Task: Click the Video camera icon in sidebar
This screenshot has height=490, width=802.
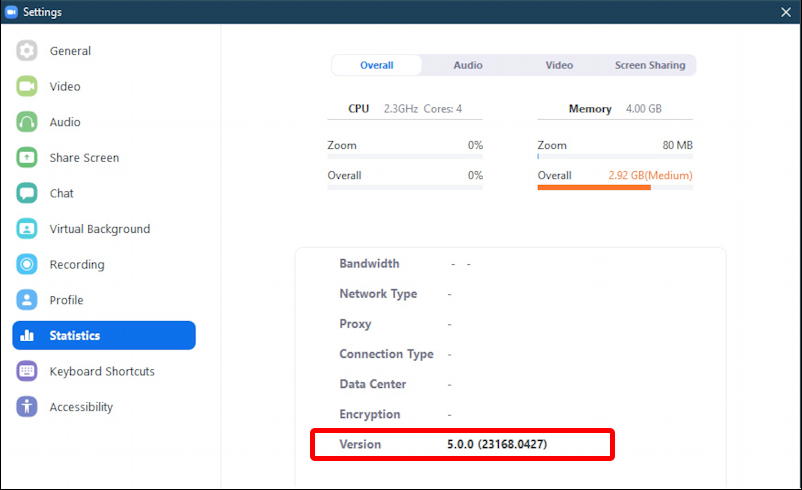Action: 27,86
